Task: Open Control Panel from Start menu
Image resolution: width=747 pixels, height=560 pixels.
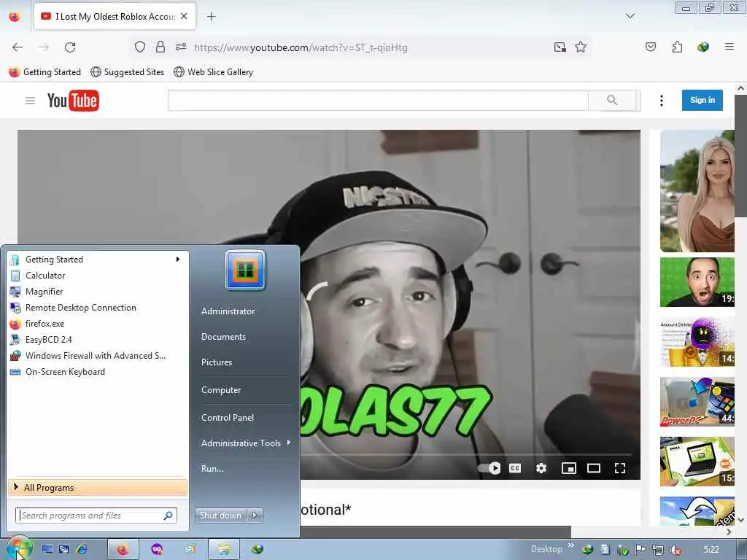Action: [228, 418]
